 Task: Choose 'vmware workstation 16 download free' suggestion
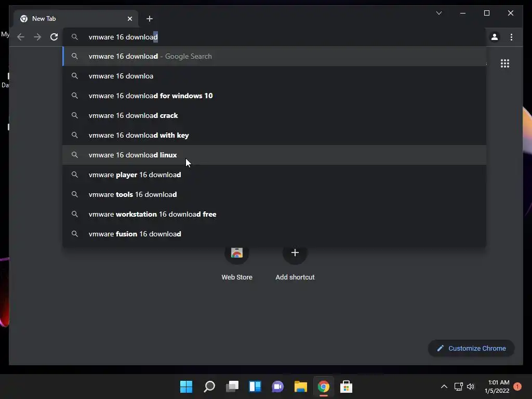pyautogui.click(x=274, y=214)
